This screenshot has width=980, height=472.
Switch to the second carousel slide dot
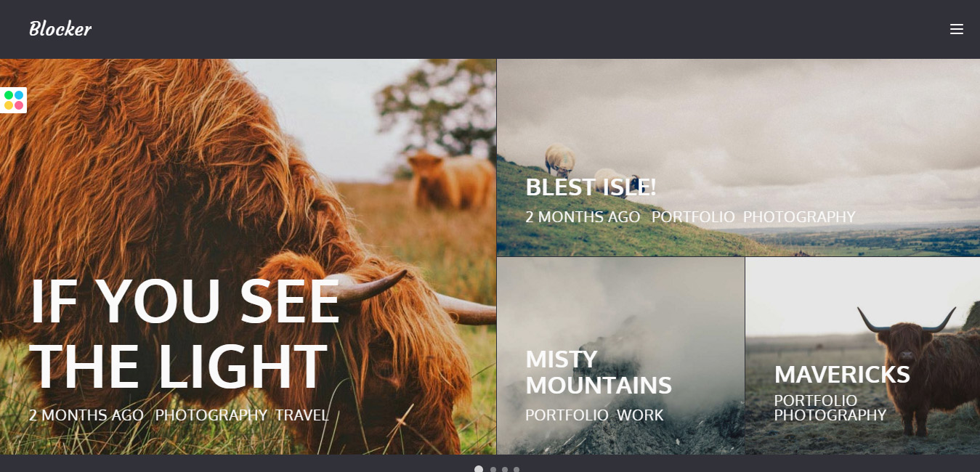(x=493, y=470)
